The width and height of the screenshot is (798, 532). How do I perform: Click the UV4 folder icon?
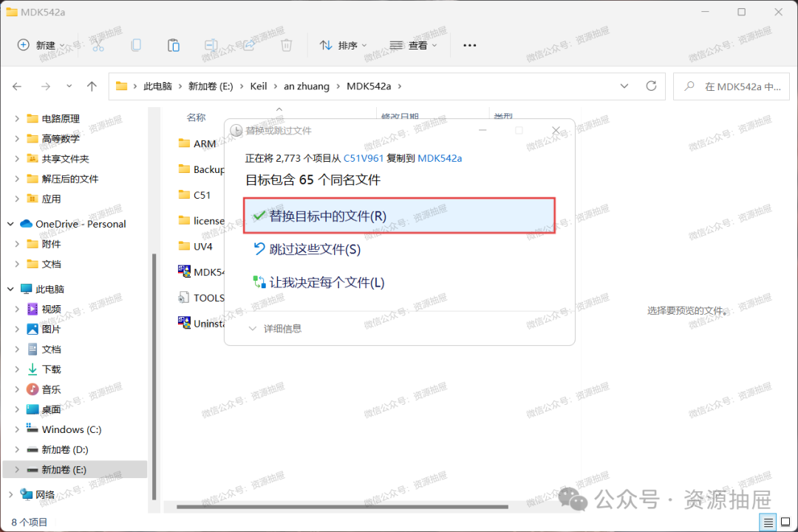coord(184,246)
